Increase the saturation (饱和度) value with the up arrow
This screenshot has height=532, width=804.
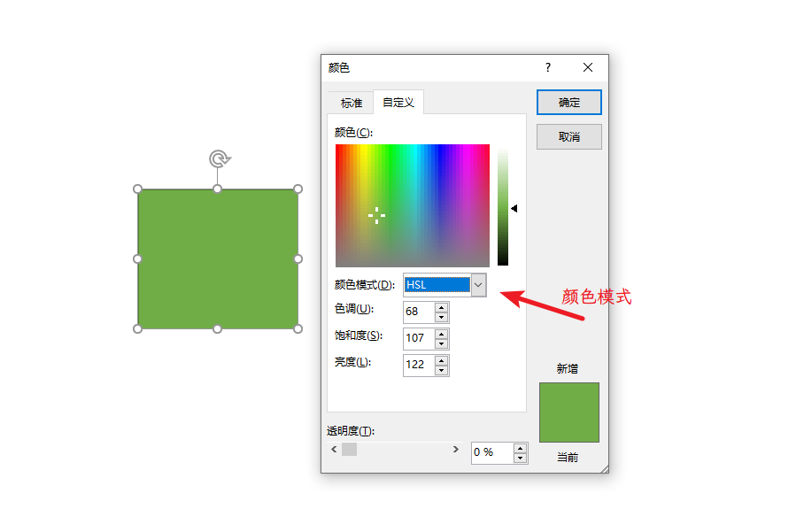click(x=441, y=334)
